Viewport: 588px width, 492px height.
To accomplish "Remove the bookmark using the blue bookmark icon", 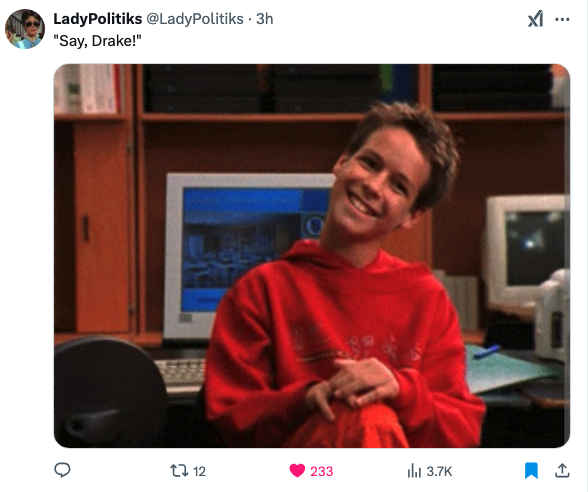I will click(x=531, y=471).
